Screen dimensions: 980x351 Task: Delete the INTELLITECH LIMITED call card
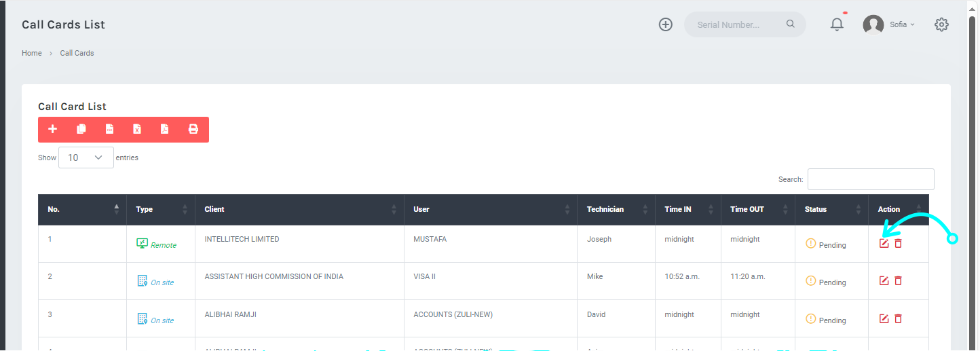pyautogui.click(x=898, y=243)
